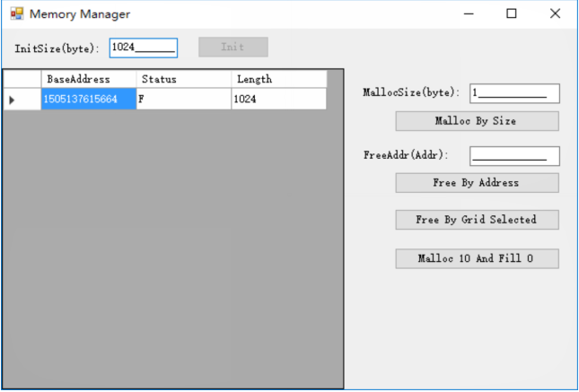This screenshot has width=579, height=392.
Task: Select the Status cell showing F
Action: [183, 100]
